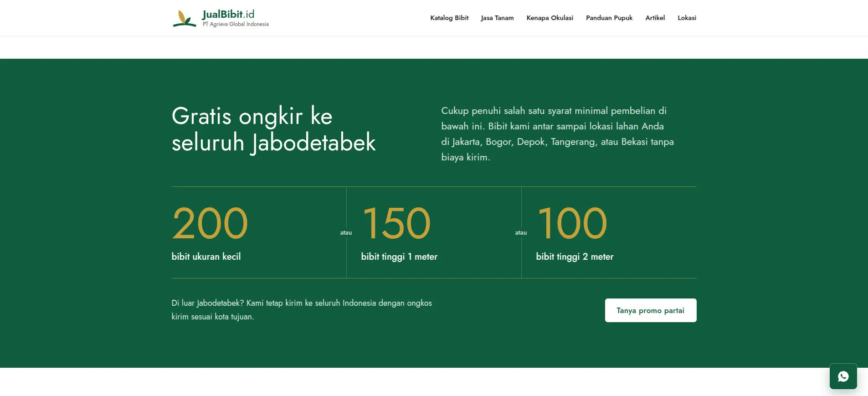Click the JualBibit.id brand name text
Viewport: 868px width, 396px height.
[228, 14]
